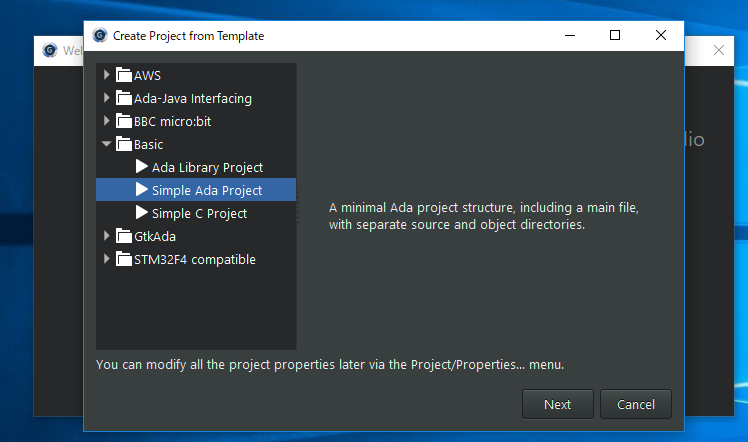Image resolution: width=748 pixels, height=442 pixels.
Task: Maximize the Create Project dialog window
Action: click(615, 35)
